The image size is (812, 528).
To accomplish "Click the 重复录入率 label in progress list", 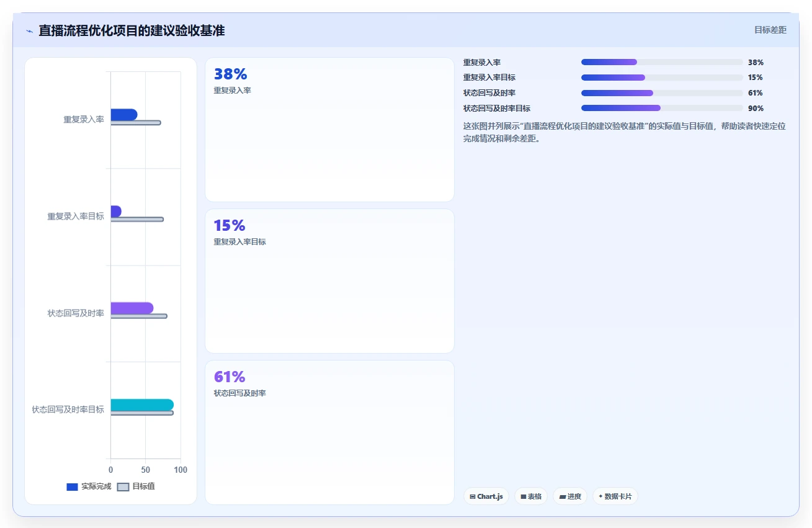I will [482, 62].
